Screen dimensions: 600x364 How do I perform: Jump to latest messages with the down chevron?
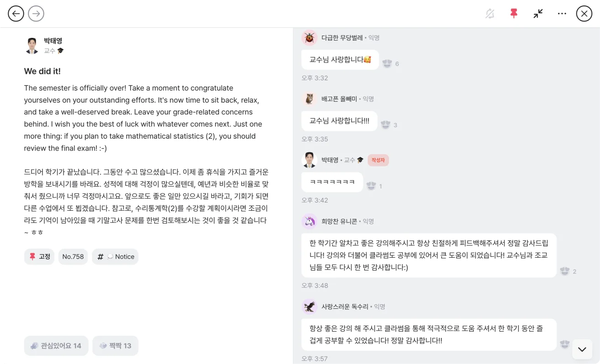[x=581, y=349]
